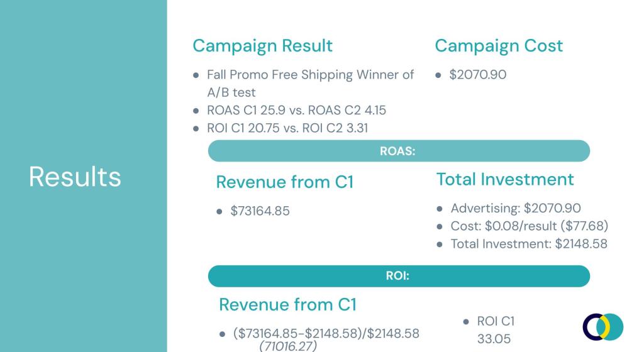This screenshot has height=352, width=644.
Task: Click the italic (71016.27) value
Action: tap(287, 345)
